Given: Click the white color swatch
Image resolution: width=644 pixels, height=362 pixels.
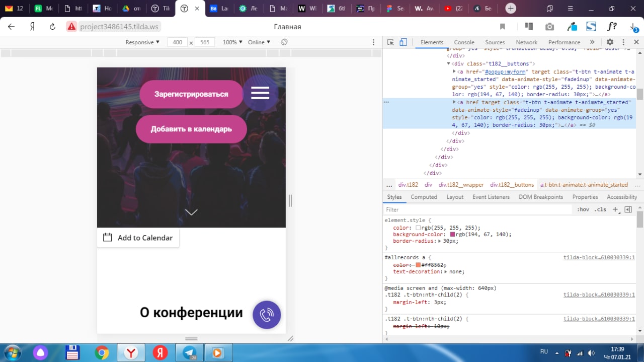Looking at the screenshot, I should pos(418,228).
